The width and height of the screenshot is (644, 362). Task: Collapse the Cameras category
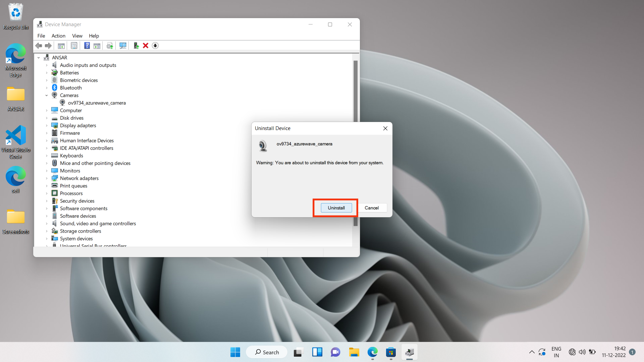pyautogui.click(x=47, y=95)
